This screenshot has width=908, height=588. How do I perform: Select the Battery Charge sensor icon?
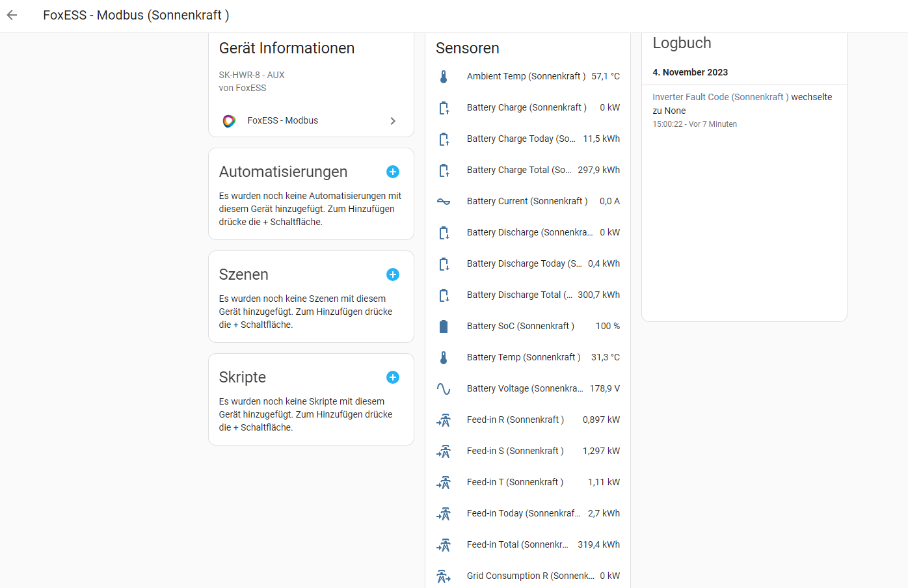pos(444,107)
